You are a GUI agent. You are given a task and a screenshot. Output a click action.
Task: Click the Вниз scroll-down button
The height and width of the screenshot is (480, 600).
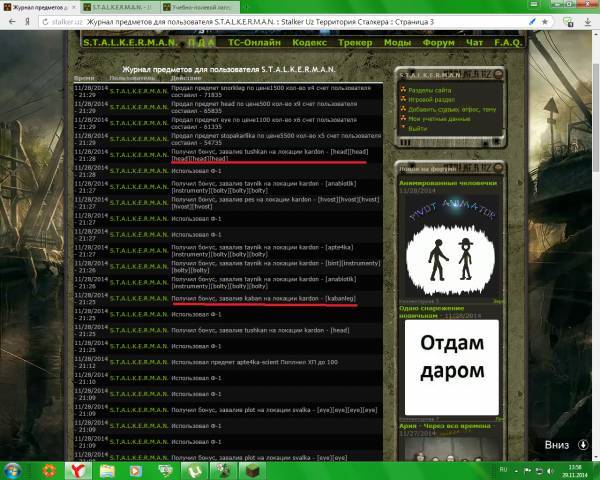pos(556,444)
